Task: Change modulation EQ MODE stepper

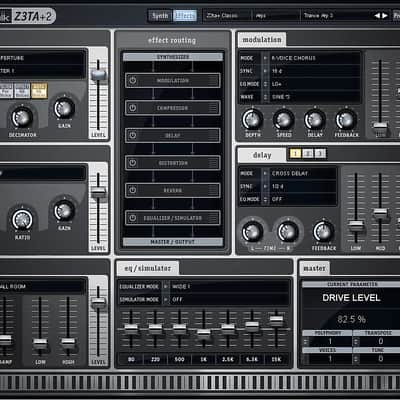Action: pyautogui.click(x=265, y=84)
